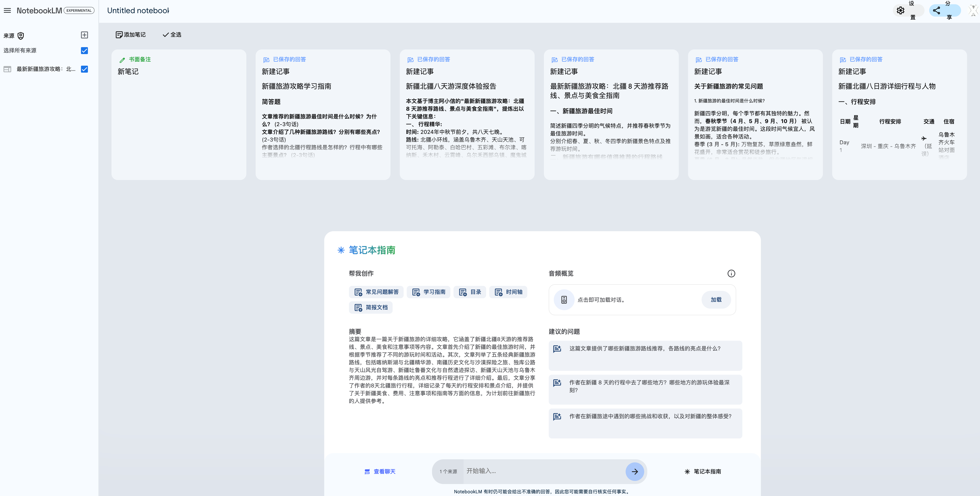The image size is (980, 496).
Task: Click the 全选 select all button
Action: (172, 35)
